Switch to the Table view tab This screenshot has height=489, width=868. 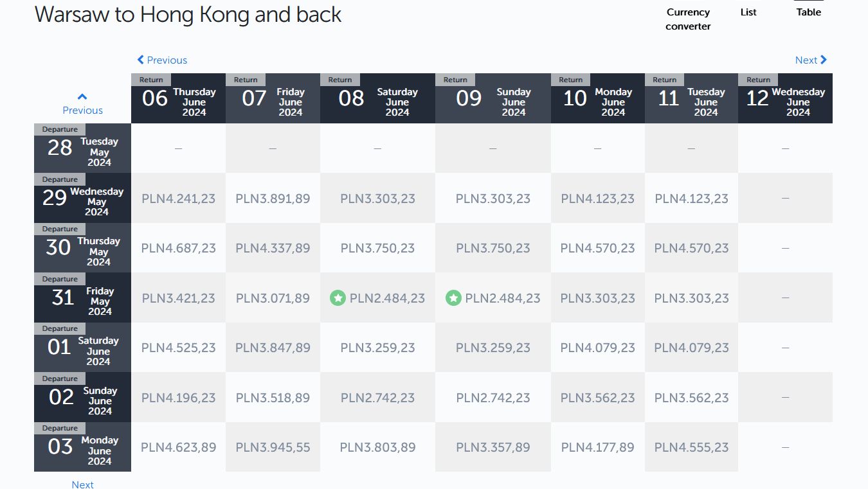click(809, 12)
